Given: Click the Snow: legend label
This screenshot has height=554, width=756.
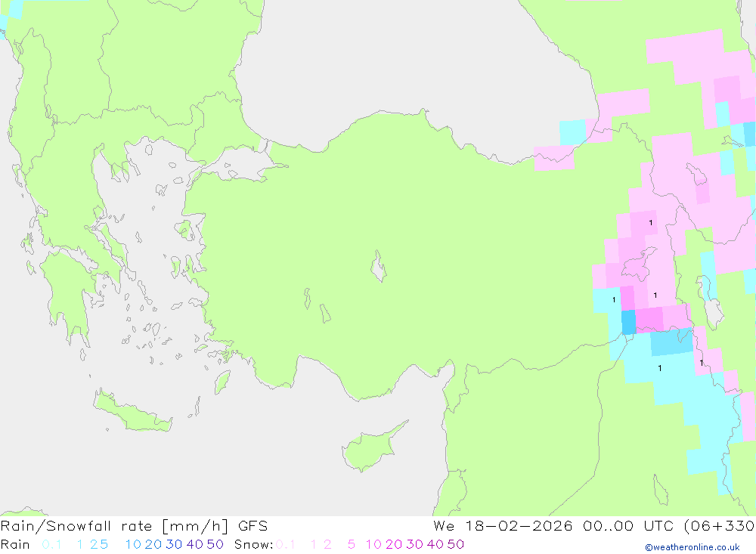Looking at the screenshot, I should (253, 544).
